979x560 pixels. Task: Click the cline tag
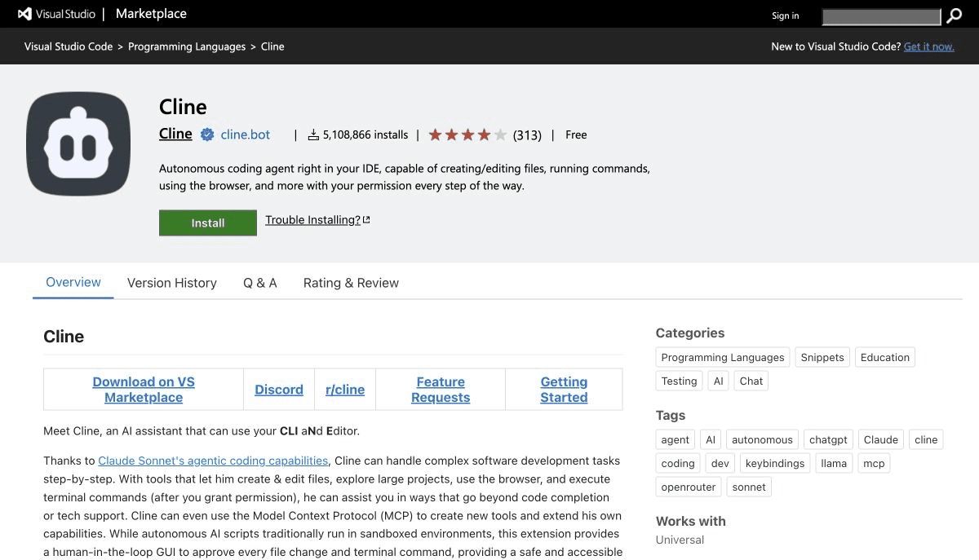(x=926, y=439)
